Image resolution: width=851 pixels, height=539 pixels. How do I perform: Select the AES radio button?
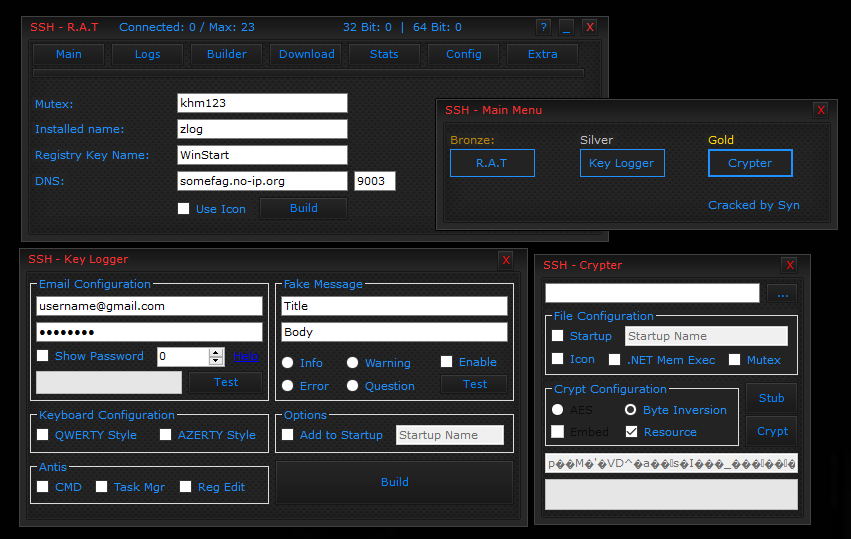(557, 410)
